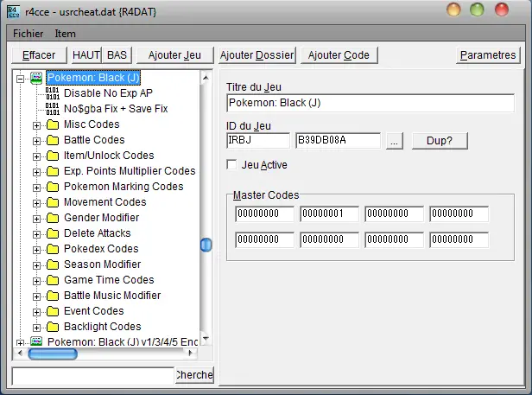Select the Pokemon: Black (J) tree entry

[93, 78]
